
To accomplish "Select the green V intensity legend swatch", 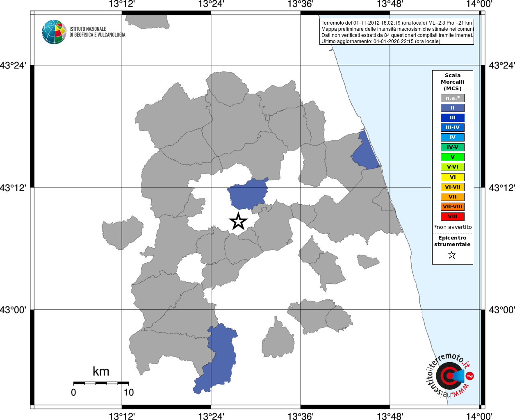I will tap(453, 157).
